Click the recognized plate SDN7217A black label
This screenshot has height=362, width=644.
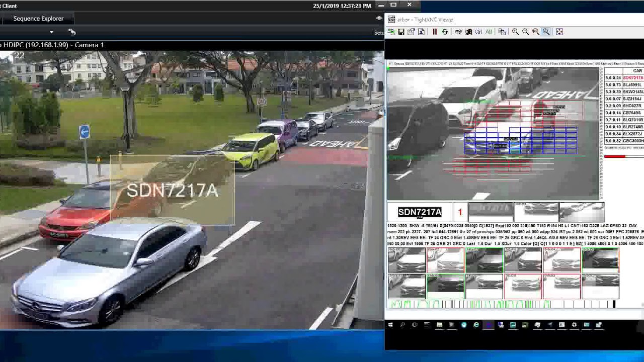point(420,212)
